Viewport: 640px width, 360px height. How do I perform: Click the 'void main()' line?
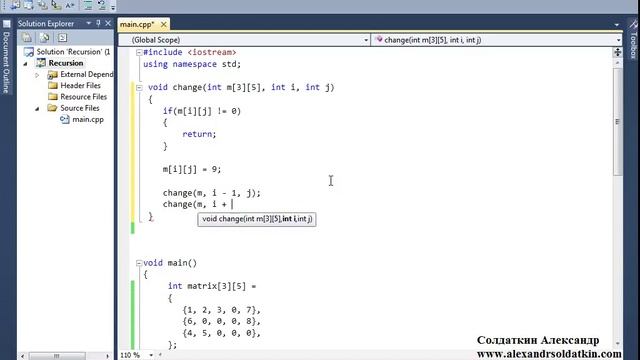(x=170, y=263)
